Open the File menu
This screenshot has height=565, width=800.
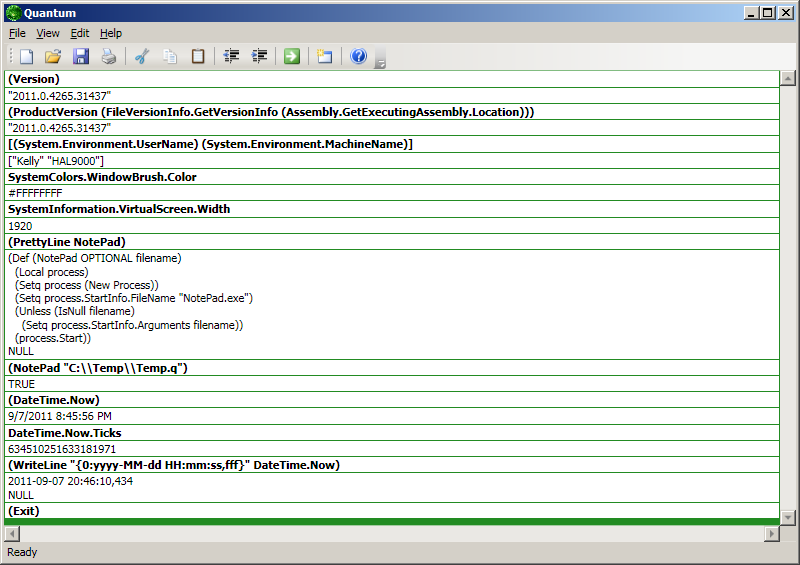(17, 33)
